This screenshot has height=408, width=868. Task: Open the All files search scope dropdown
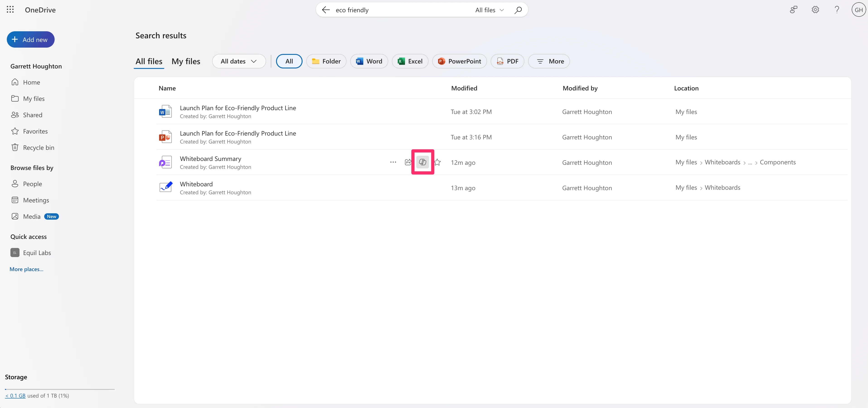[489, 10]
